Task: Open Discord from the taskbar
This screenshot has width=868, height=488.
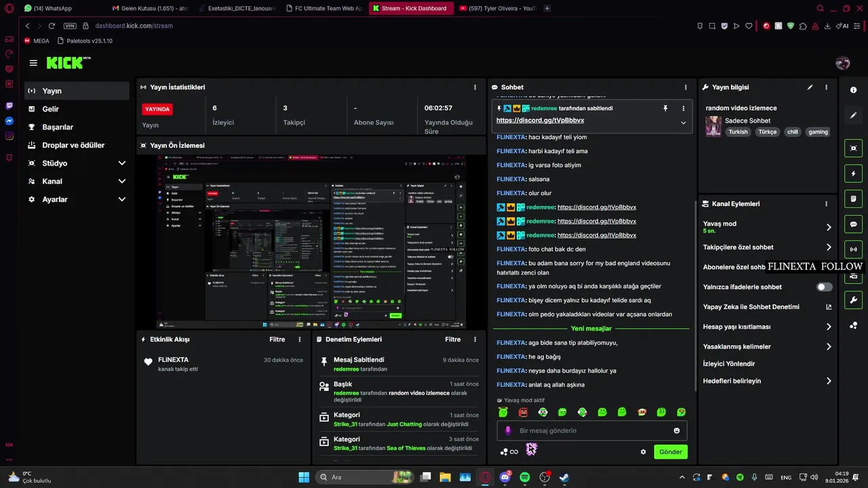Action: click(x=505, y=477)
